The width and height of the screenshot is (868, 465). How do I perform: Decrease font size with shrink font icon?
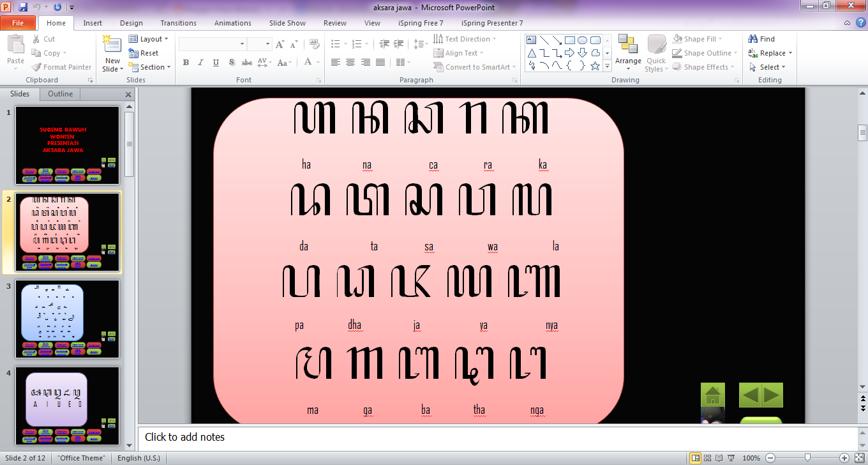point(294,44)
